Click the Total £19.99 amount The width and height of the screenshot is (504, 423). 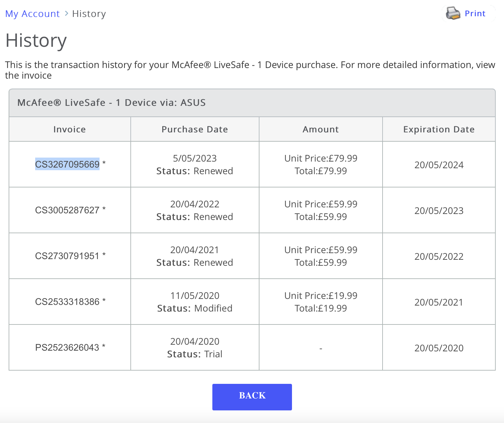tap(321, 308)
